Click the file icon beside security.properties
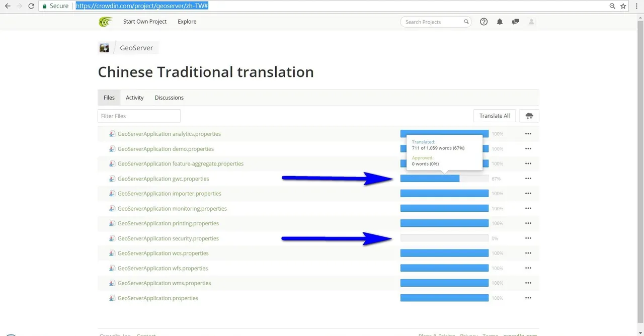 click(x=112, y=238)
